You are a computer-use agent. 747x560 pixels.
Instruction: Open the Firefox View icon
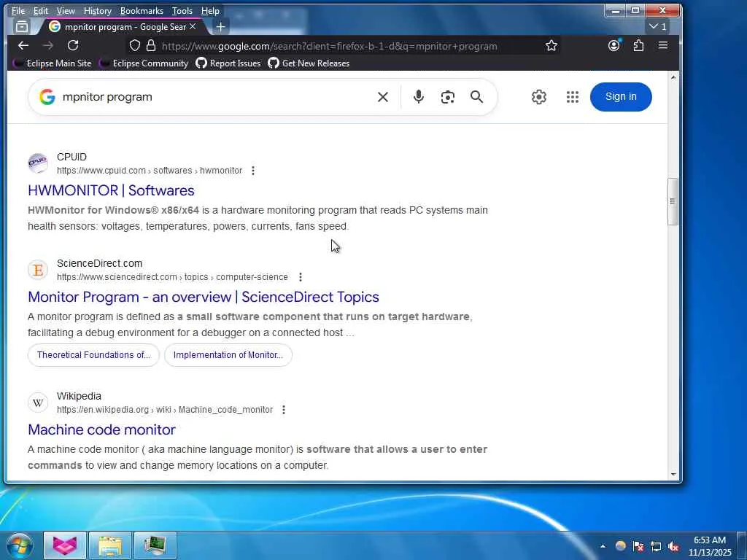pyautogui.click(x=22, y=27)
